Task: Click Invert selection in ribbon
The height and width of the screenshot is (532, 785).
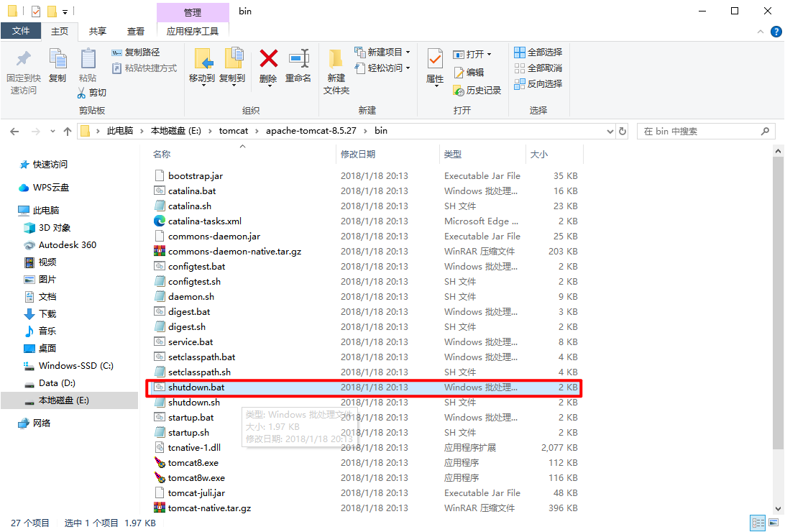Action: pyautogui.click(x=538, y=83)
